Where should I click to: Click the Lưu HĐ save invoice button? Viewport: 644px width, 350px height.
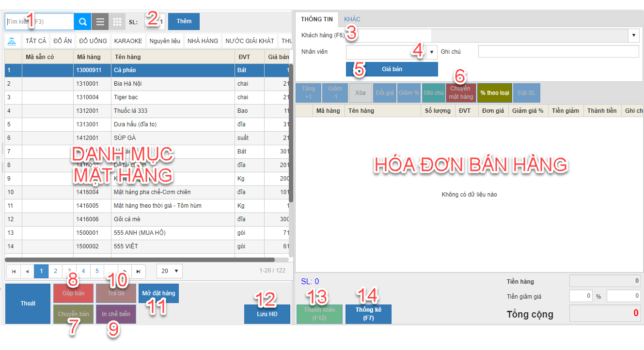click(x=267, y=314)
